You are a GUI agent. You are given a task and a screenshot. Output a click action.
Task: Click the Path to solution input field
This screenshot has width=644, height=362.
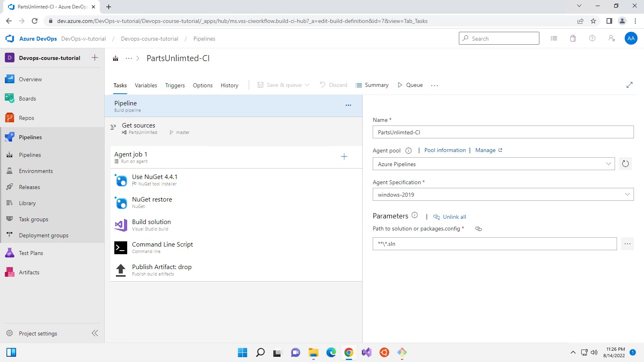[495, 244]
